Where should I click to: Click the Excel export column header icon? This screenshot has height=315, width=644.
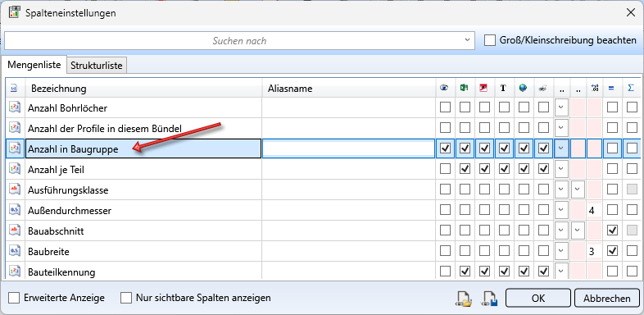(464, 88)
